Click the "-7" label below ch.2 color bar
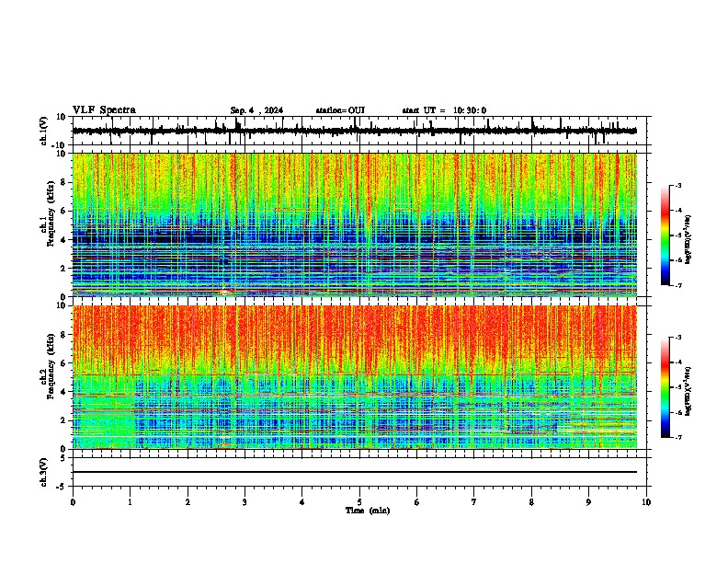Screen dimensions: 728x563 coord(678,437)
